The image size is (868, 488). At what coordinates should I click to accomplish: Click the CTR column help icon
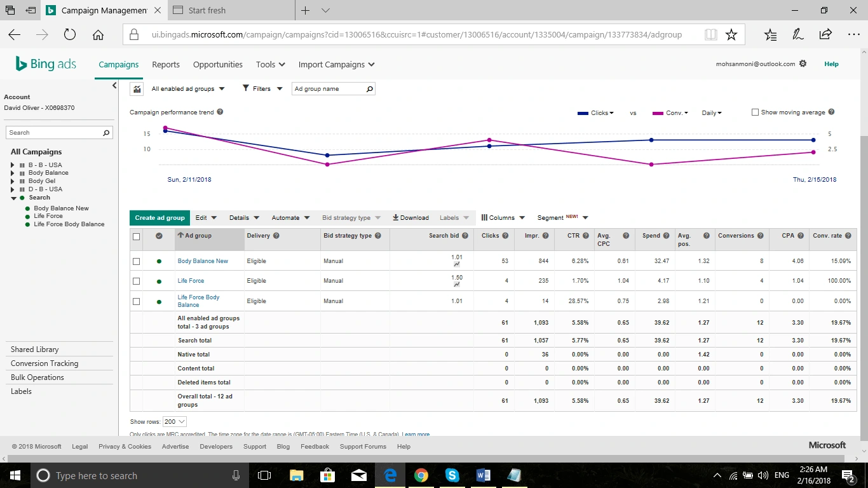coord(586,236)
